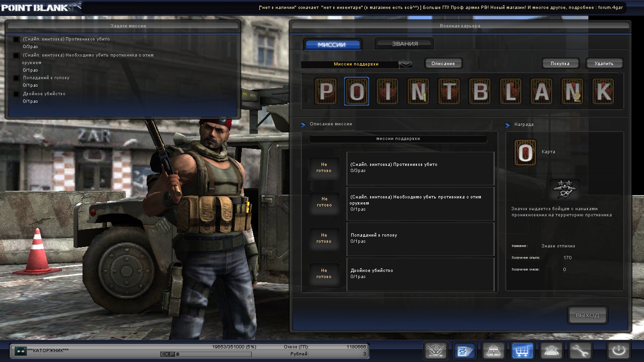Toggle checkbox for Необходимо убить противника task
This screenshot has width=644, height=362.
[17, 56]
